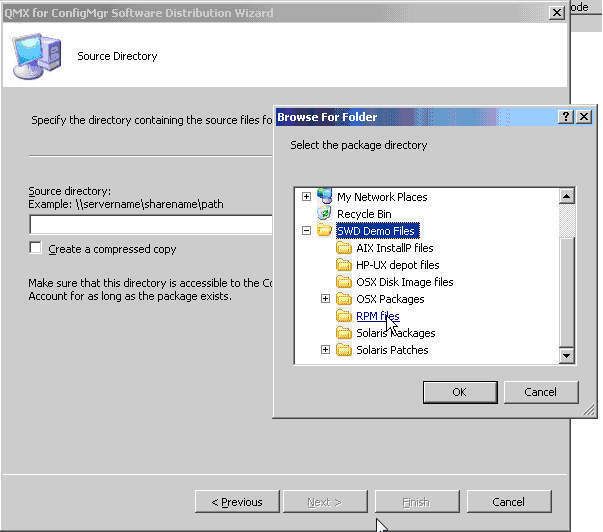Select My Network Places tree item
The height and width of the screenshot is (532, 603).
coord(382,197)
